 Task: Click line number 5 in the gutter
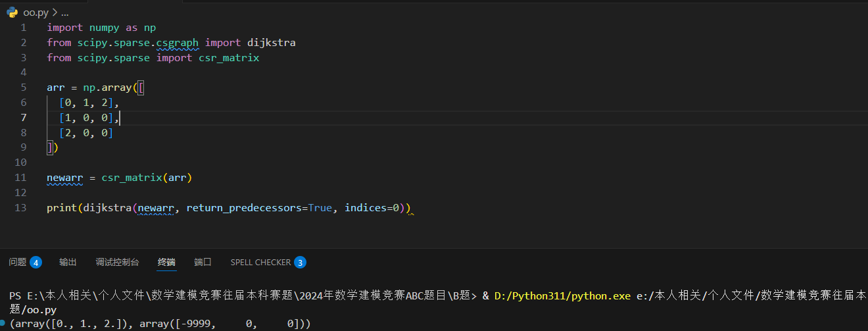(24, 88)
